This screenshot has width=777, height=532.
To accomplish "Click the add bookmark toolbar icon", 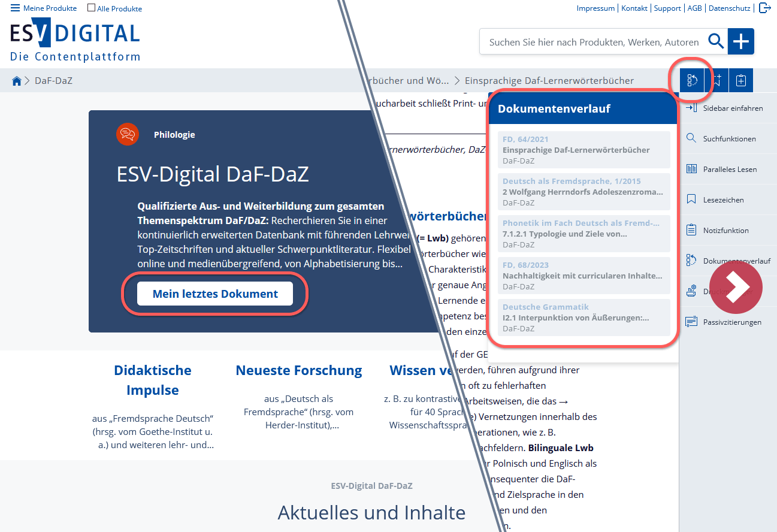I will pyautogui.click(x=716, y=80).
